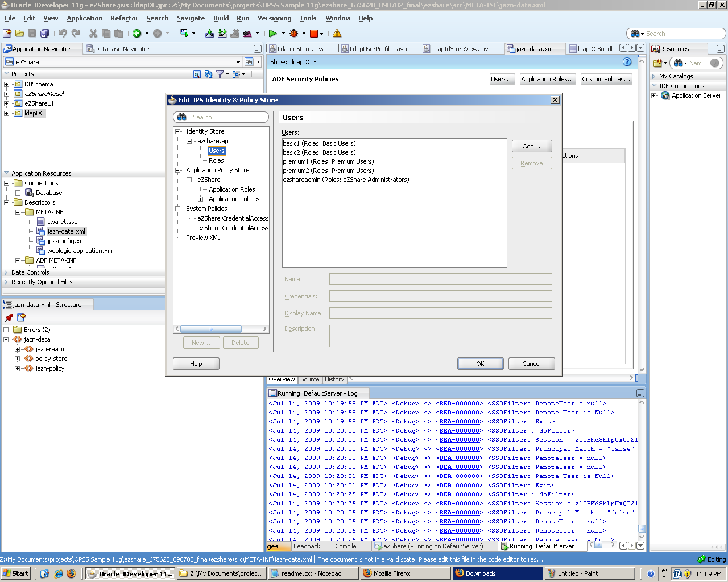Click the green Back navigation icon
The width and height of the screenshot is (728, 582).
point(137,34)
